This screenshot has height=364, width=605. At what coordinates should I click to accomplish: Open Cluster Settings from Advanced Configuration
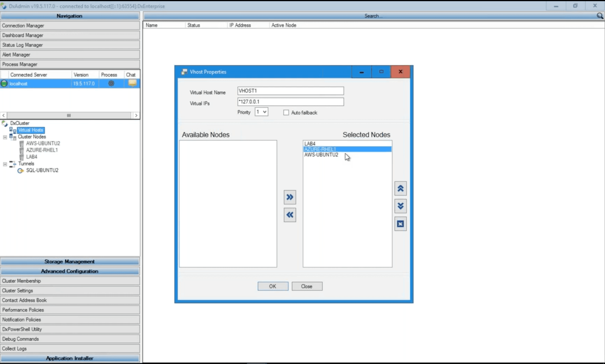[70, 290]
